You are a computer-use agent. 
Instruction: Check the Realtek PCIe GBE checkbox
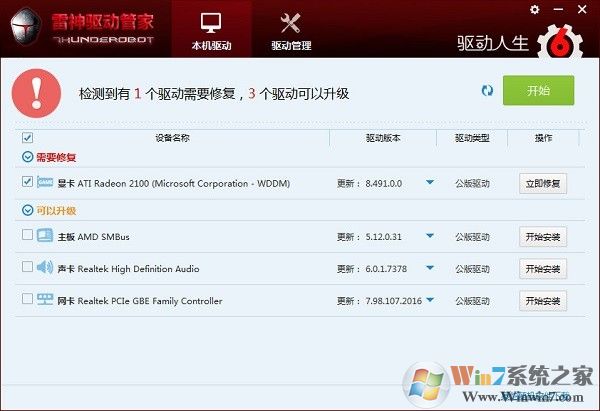point(27,298)
